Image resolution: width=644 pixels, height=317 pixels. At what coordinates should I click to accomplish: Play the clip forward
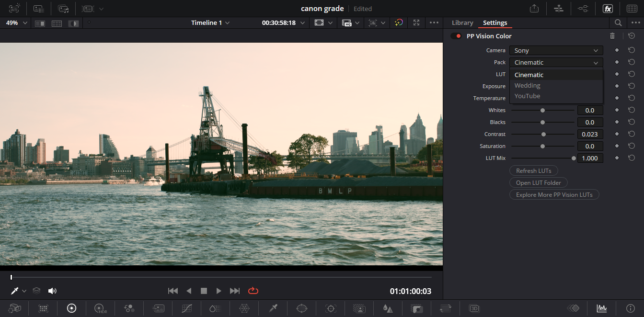tap(219, 291)
